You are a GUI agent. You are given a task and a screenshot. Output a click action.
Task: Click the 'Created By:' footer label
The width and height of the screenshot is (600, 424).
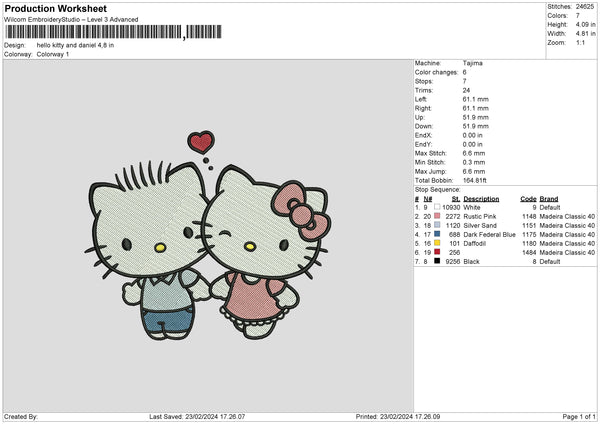[21, 417]
